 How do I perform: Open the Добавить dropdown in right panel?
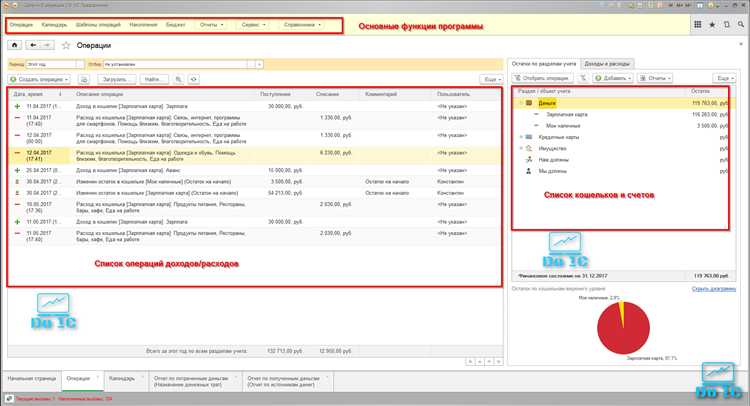(613, 78)
